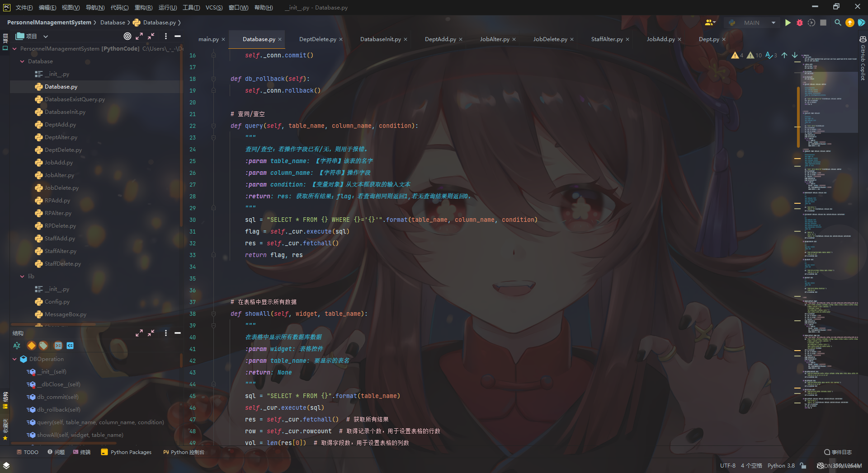Viewport: 868px width, 473px height.
Task: Hide the 结构 structure panel
Action: [178, 333]
